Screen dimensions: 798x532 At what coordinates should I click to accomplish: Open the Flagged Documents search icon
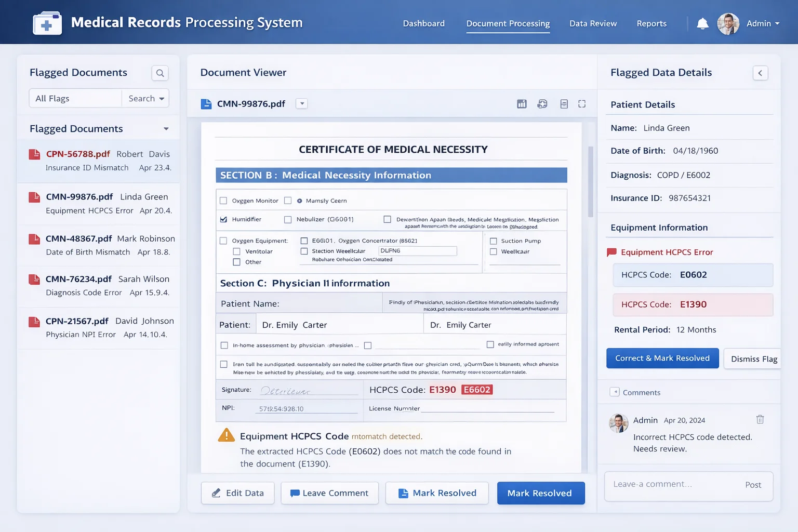pyautogui.click(x=160, y=73)
